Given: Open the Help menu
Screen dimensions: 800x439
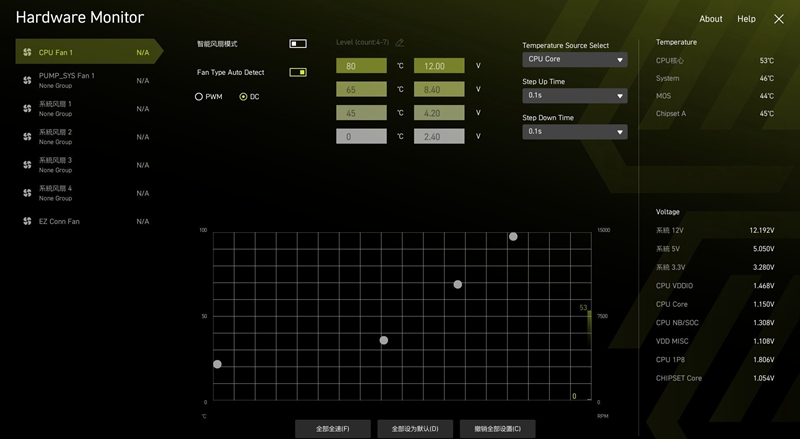Looking at the screenshot, I should coord(746,19).
